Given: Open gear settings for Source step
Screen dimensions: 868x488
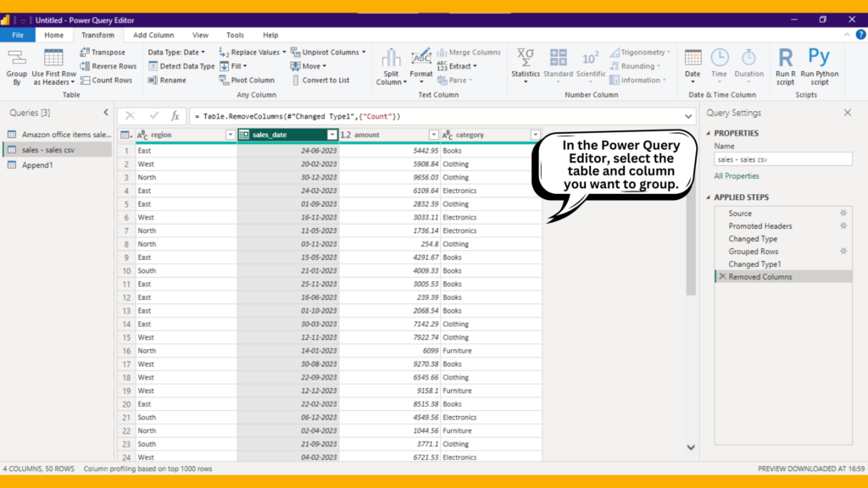Looking at the screenshot, I should pyautogui.click(x=843, y=213).
